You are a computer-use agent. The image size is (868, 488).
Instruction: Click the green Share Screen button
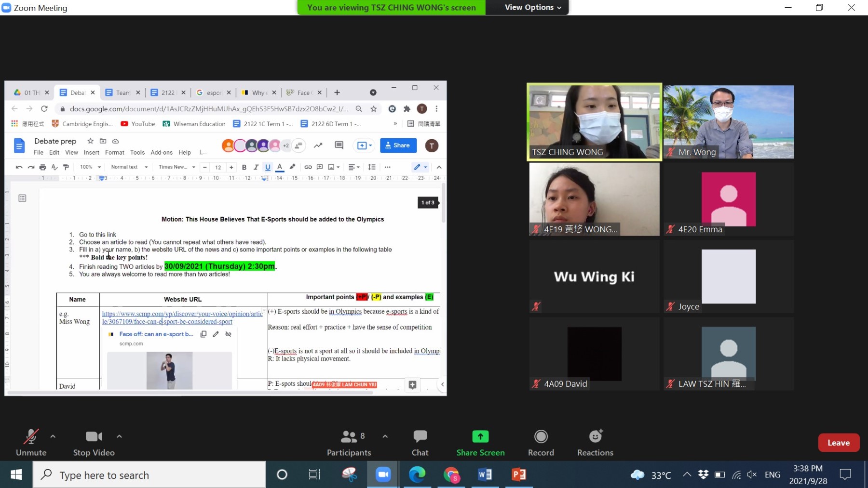point(480,443)
